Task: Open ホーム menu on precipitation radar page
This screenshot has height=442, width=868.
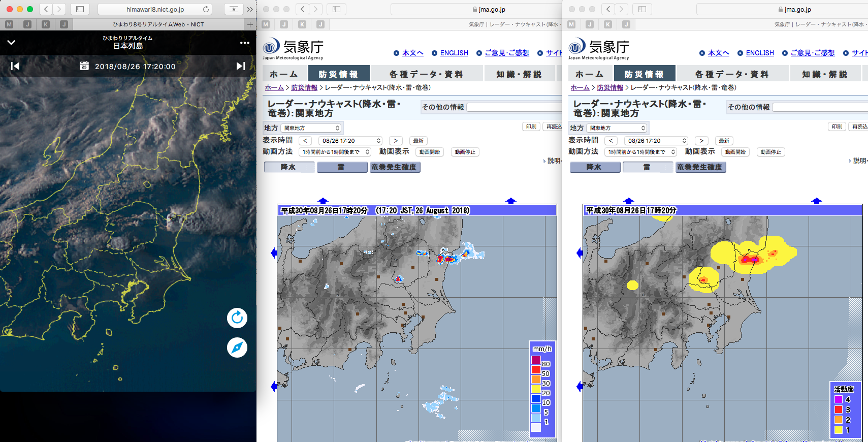Action: pyautogui.click(x=283, y=74)
